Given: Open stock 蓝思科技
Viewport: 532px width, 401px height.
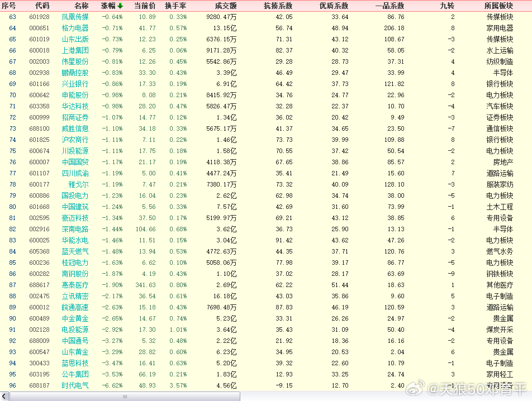Looking at the screenshot, I should (x=75, y=364).
